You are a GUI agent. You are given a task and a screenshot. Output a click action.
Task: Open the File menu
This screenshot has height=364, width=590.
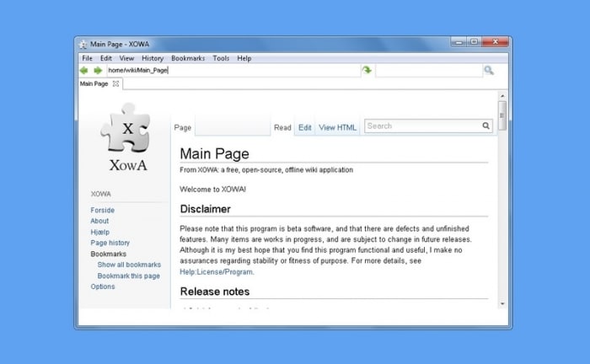88,58
